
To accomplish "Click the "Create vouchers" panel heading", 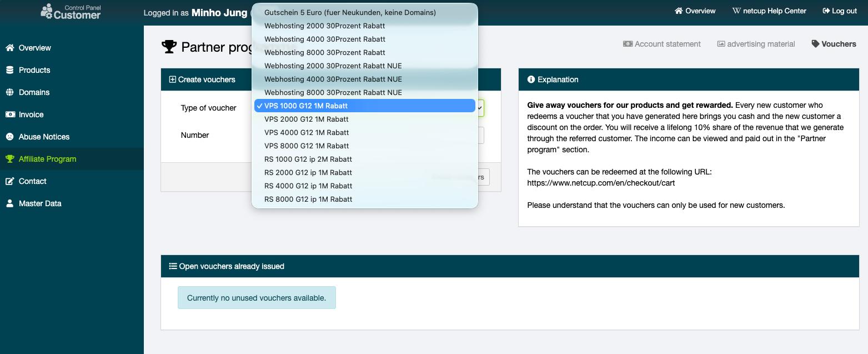I will pyautogui.click(x=202, y=79).
